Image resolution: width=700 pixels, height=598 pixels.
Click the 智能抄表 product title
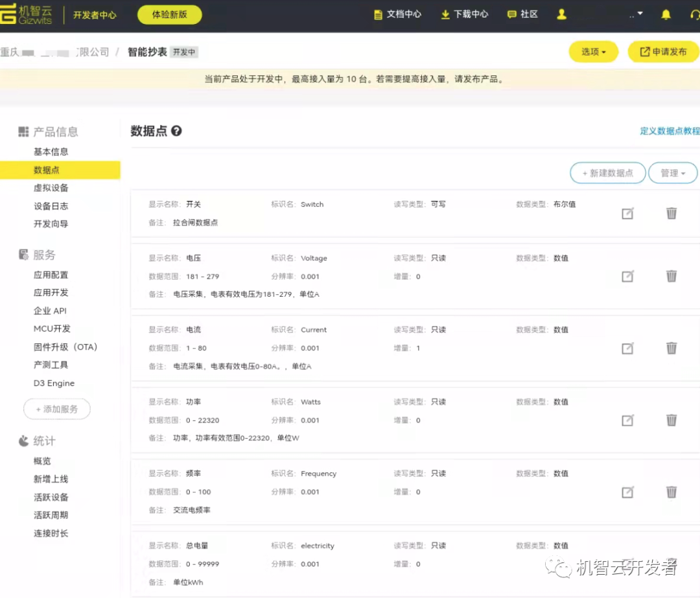[147, 52]
